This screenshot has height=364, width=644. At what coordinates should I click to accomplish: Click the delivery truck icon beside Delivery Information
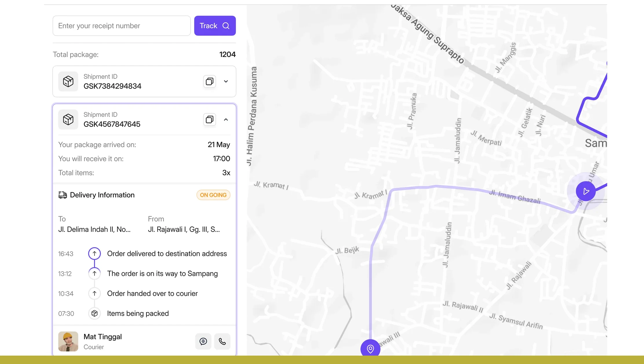tap(63, 195)
